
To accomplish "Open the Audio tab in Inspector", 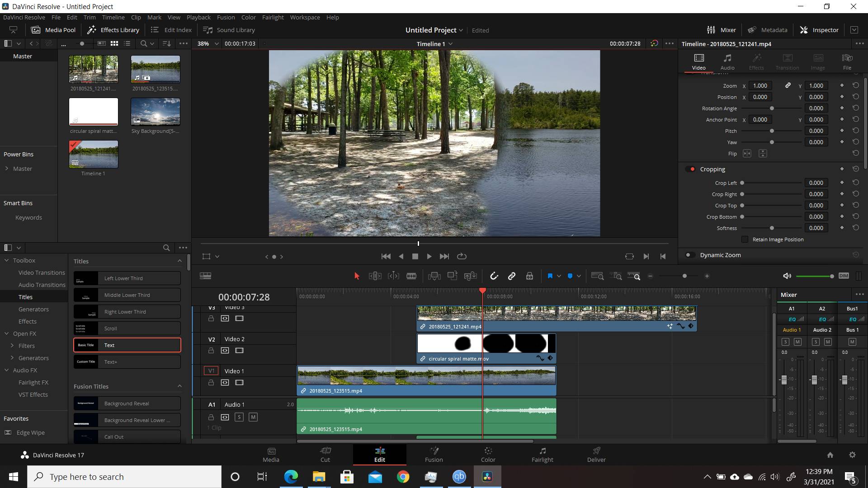I will pos(727,61).
